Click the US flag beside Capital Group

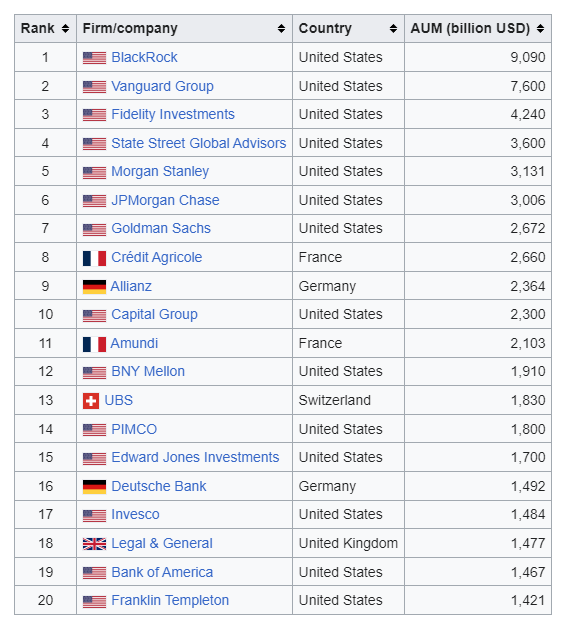[x=94, y=315]
